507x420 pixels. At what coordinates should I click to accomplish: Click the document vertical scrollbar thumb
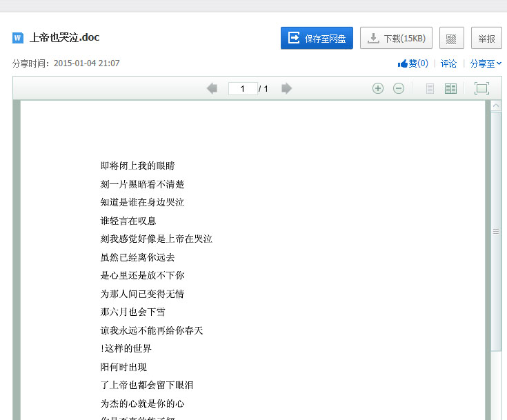496,232
